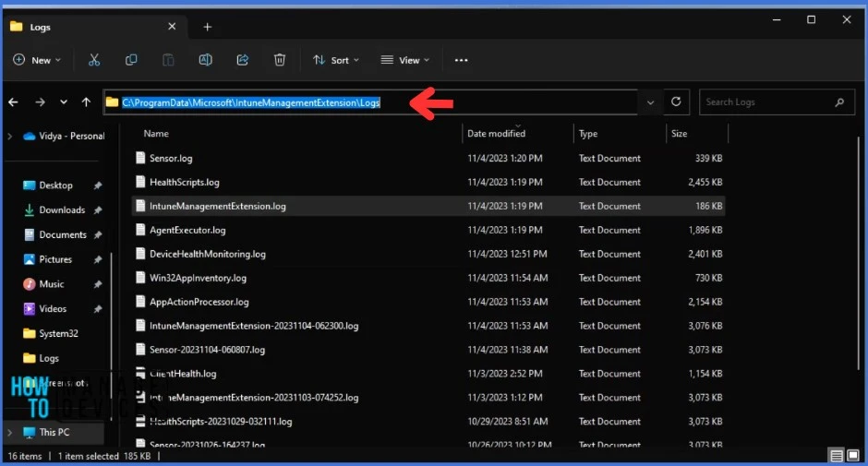The width and height of the screenshot is (868, 466).
Task: Click the Paste clipboard icon
Action: click(x=168, y=60)
